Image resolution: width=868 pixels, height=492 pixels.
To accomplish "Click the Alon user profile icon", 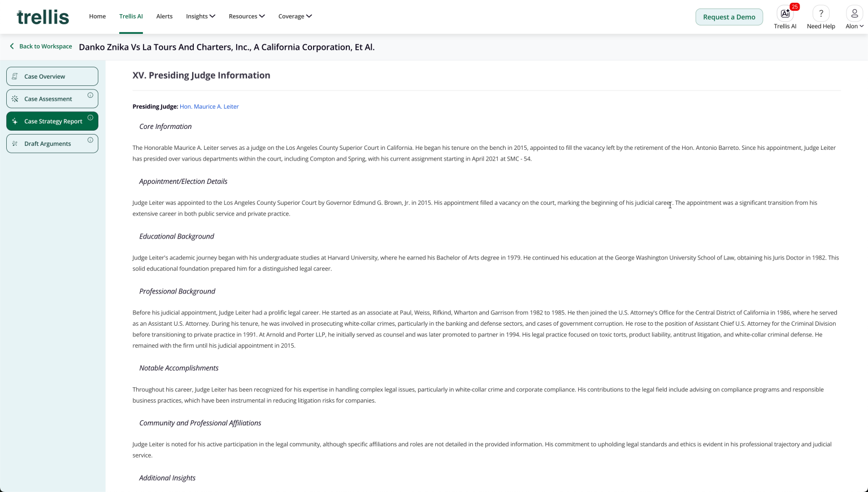I will pos(854,13).
